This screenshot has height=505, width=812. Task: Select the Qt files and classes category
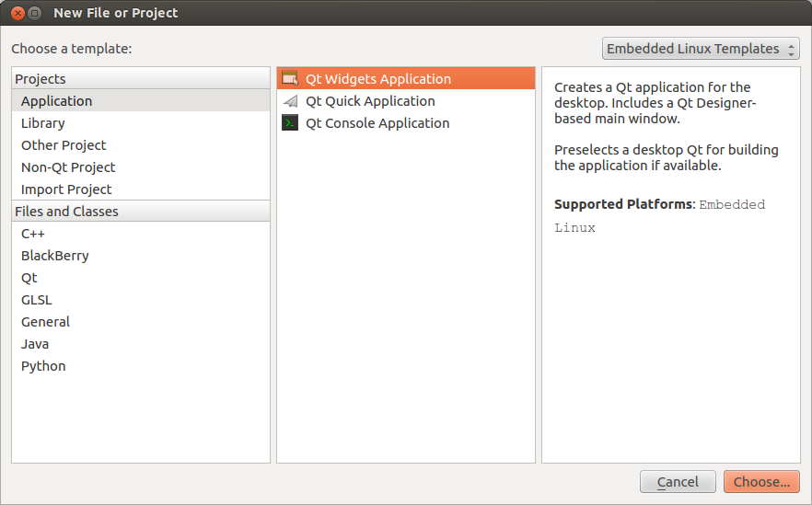(x=141, y=278)
